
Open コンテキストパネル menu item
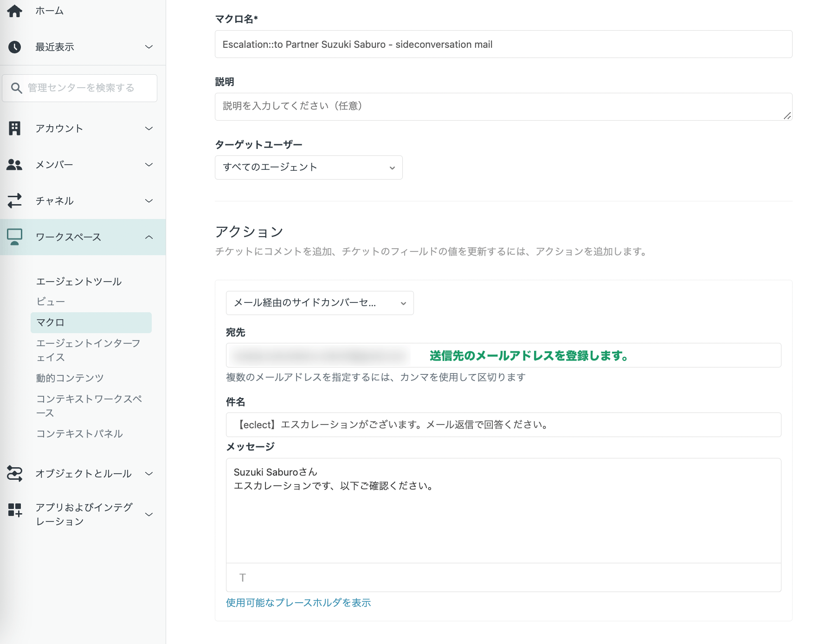point(79,434)
